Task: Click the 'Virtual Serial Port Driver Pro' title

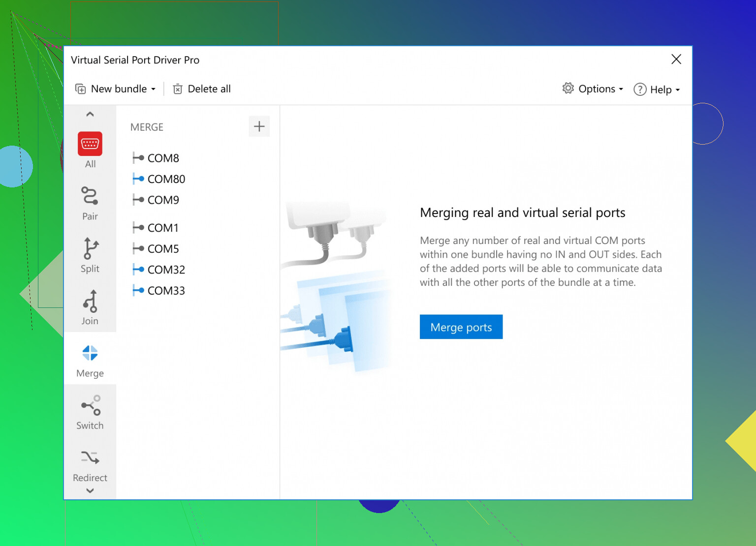Action: [135, 60]
